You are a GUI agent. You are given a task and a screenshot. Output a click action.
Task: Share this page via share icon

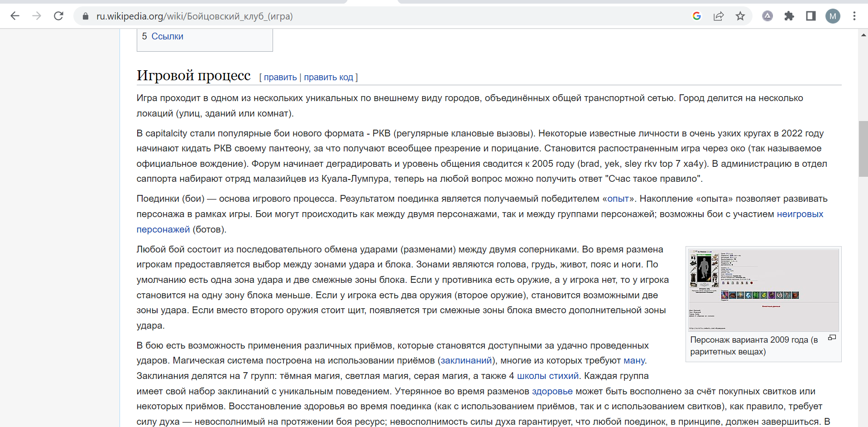click(x=719, y=16)
